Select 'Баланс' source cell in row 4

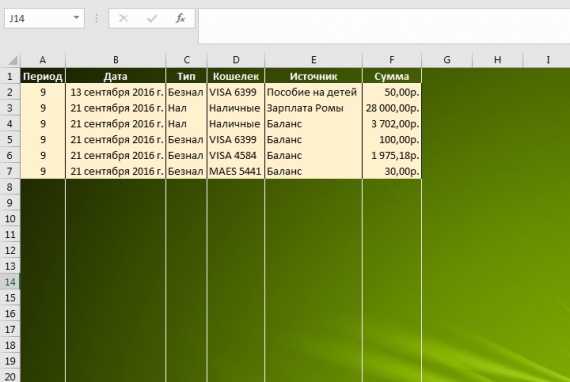point(313,124)
